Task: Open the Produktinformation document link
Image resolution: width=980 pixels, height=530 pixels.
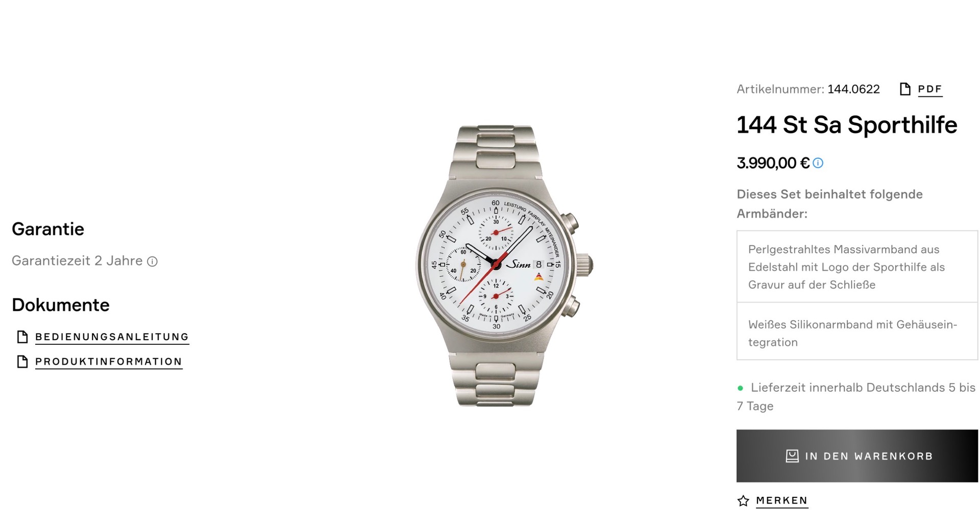Action: (x=108, y=362)
